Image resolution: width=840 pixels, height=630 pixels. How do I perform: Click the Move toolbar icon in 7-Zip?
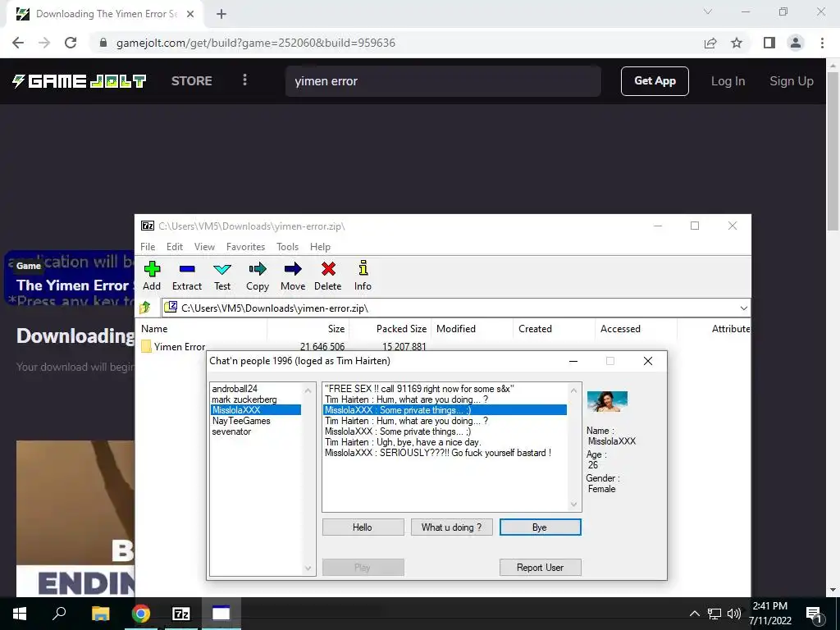pos(293,269)
